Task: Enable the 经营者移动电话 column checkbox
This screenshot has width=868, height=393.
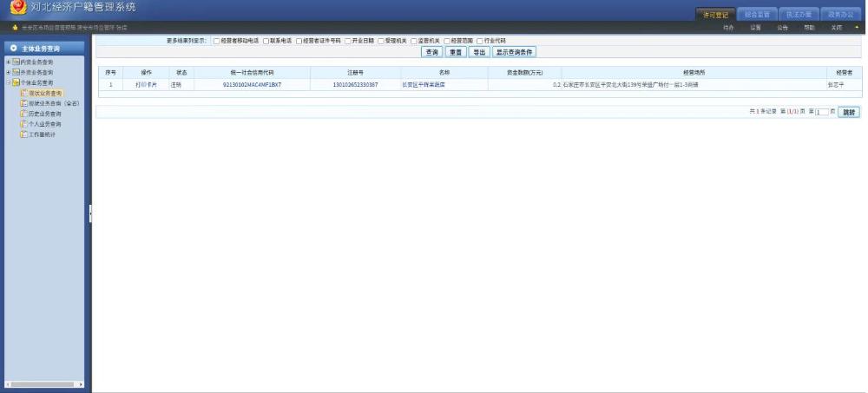Action: coord(217,41)
